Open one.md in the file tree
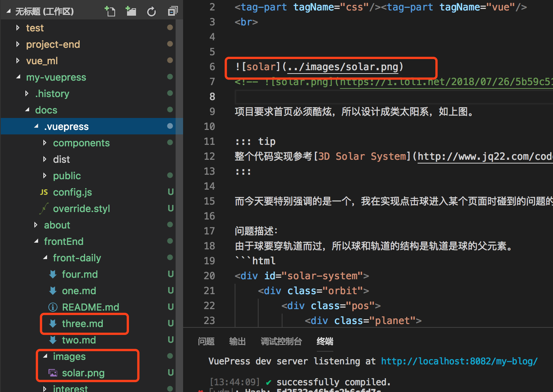The height and width of the screenshot is (392, 553). point(79,291)
